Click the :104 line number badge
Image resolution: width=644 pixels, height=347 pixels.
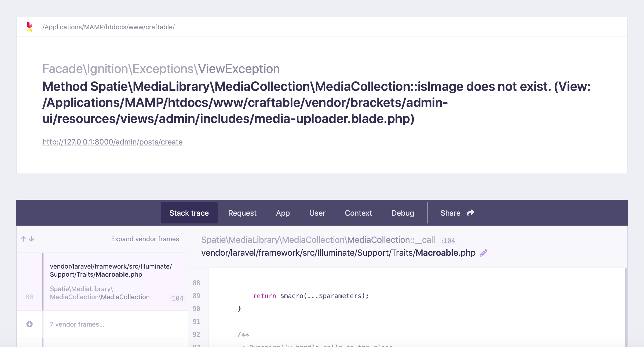tap(177, 298)
